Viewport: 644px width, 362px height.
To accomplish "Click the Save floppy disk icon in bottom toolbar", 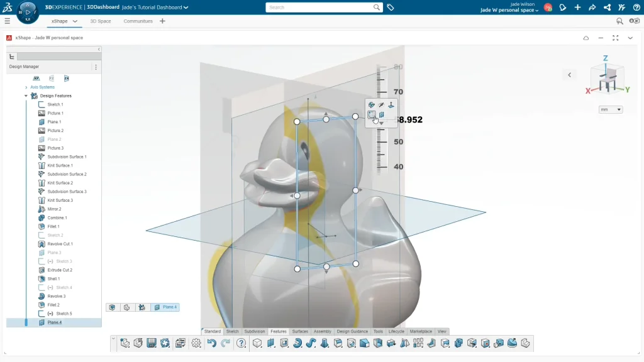I will [152, 343].
